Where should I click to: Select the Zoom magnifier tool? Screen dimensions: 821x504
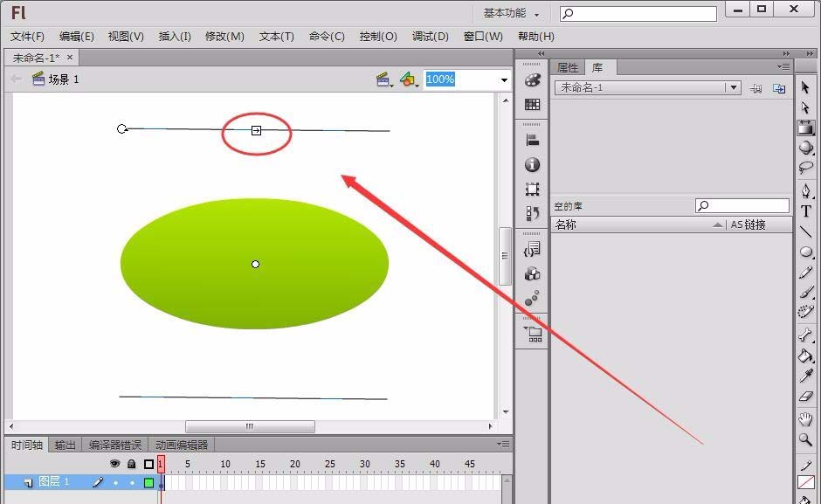click(x=805, y=439)
